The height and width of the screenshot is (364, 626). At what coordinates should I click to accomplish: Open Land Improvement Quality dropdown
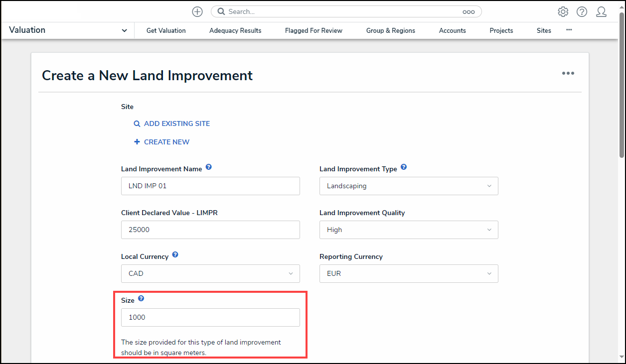point(409,230)
